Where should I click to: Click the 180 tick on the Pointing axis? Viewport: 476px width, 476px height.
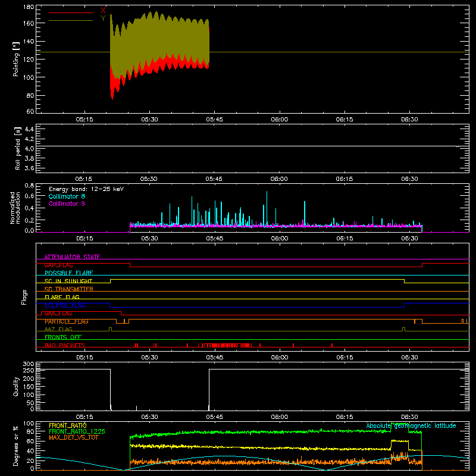[x=29, y=7]
